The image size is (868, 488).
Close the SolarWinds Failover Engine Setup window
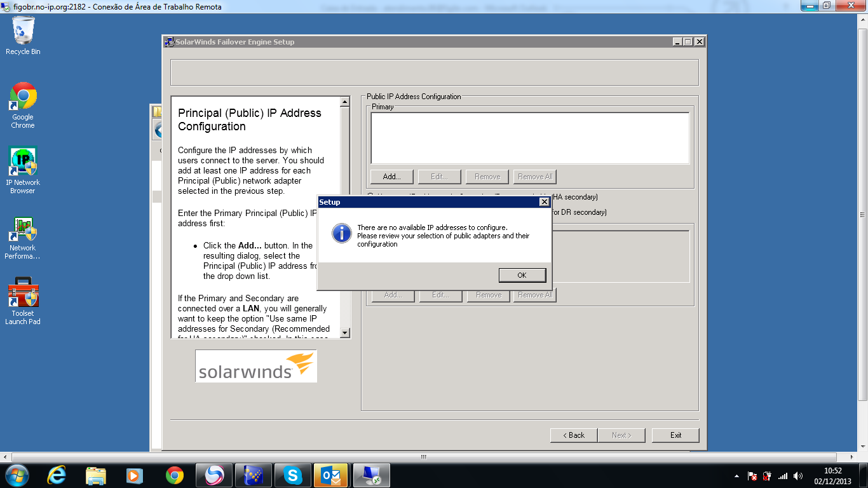(x=699, y=42)
